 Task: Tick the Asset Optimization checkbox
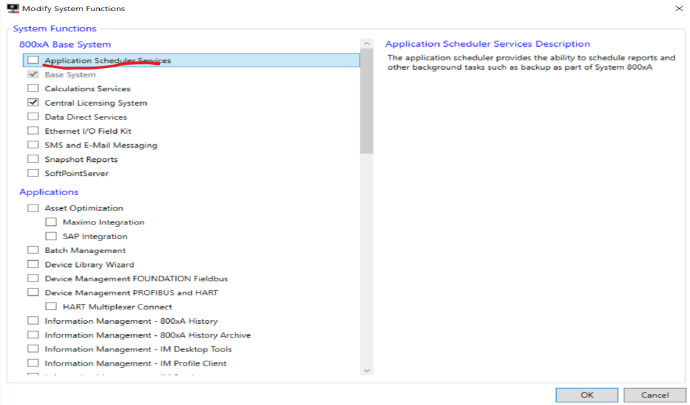point(33,207)
